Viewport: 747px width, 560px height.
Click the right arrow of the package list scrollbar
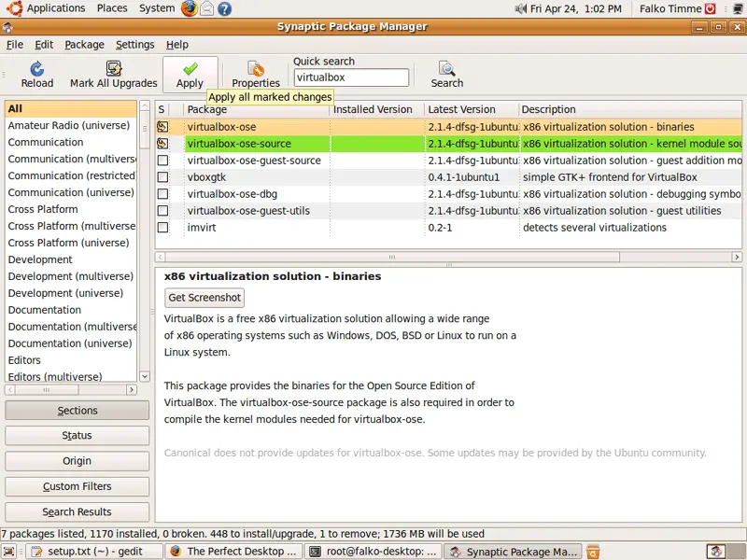[x=737, y=258]
